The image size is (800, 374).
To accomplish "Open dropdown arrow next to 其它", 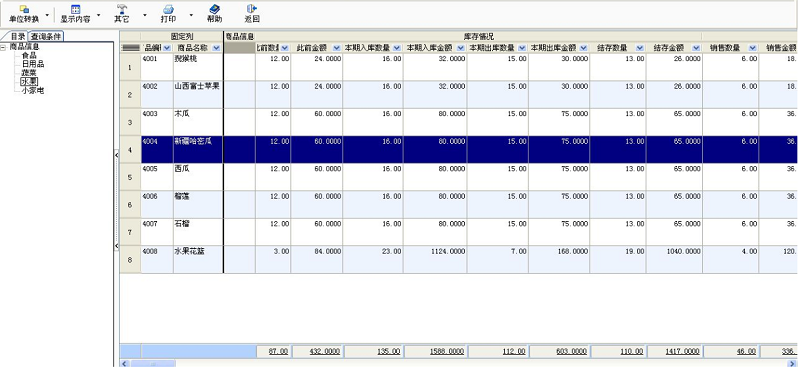I will tap(144, 15).
